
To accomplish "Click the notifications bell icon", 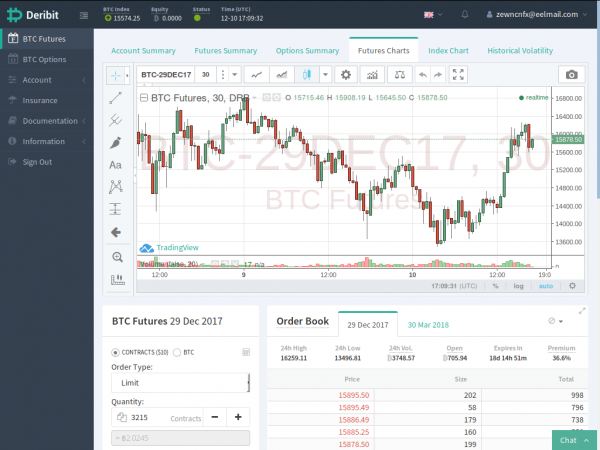I will (x=465, y=15).
